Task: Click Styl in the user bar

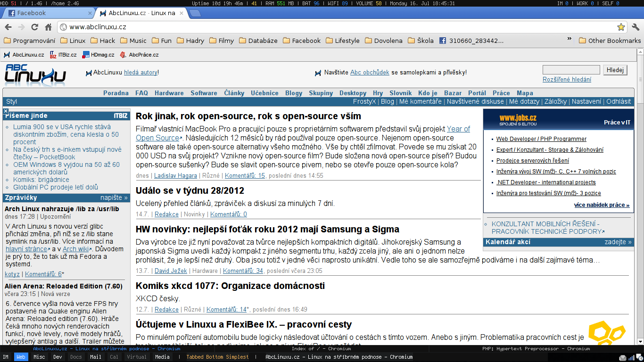Action: [x=12, y=101]
